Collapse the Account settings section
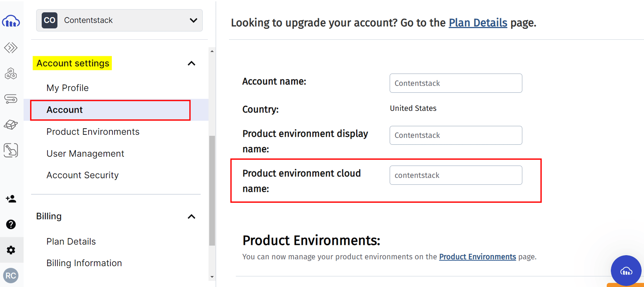This screenshot has width=644, height=287. (192, 63)
